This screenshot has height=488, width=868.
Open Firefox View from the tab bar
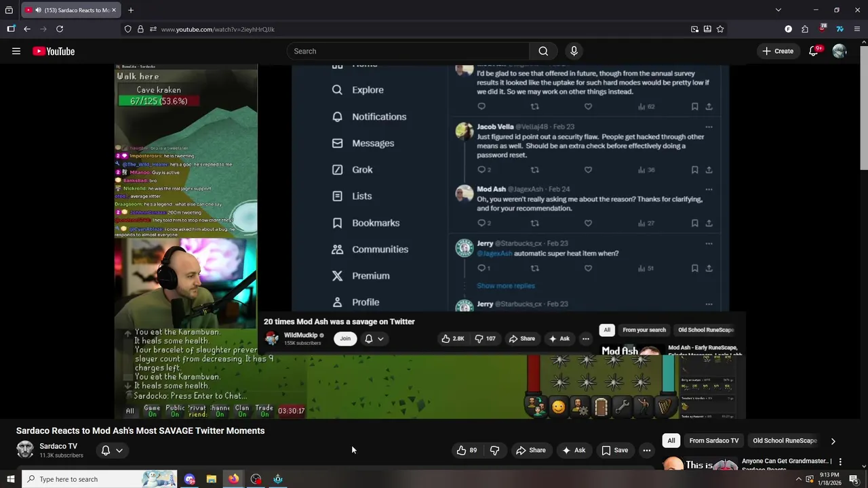[x=9, y=10]
